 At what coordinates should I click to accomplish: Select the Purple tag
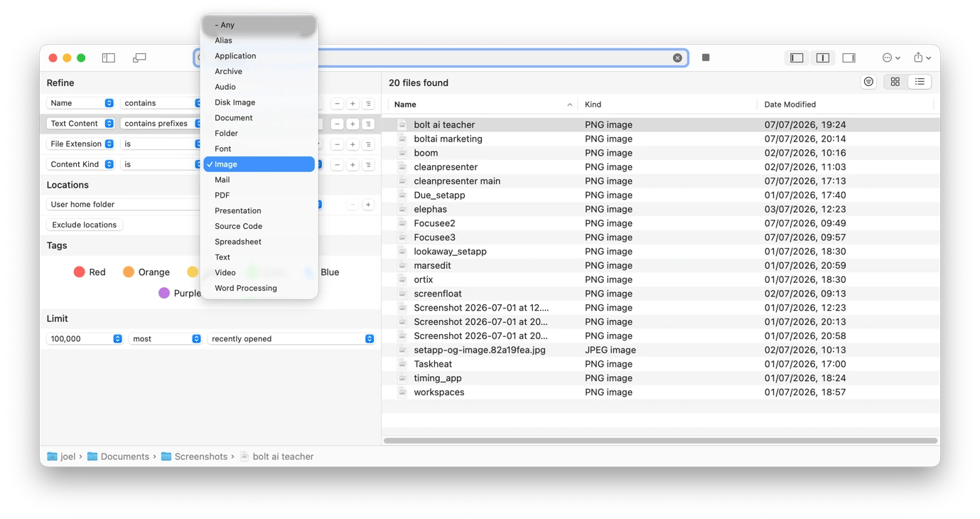tap(180, 293)
